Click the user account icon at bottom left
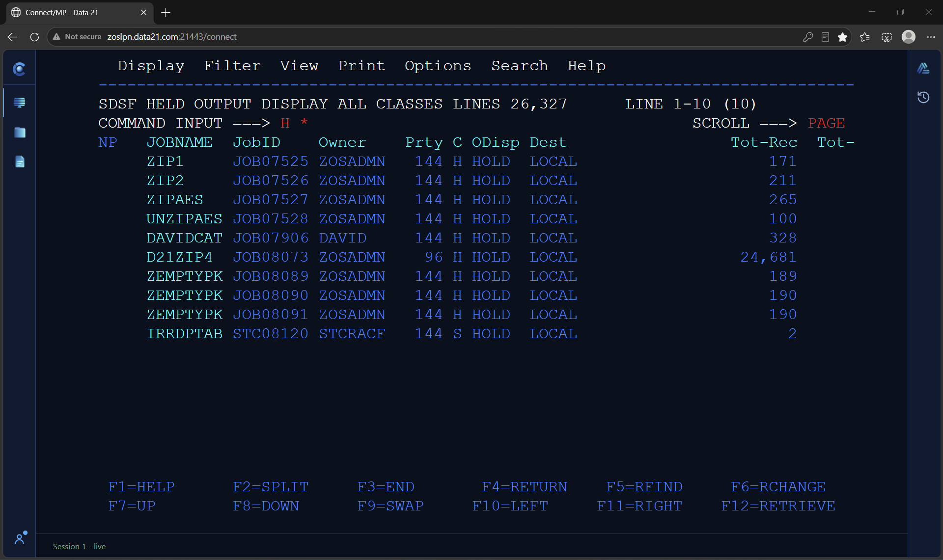This screenshot has height=560, width=943. coord(20,538)
